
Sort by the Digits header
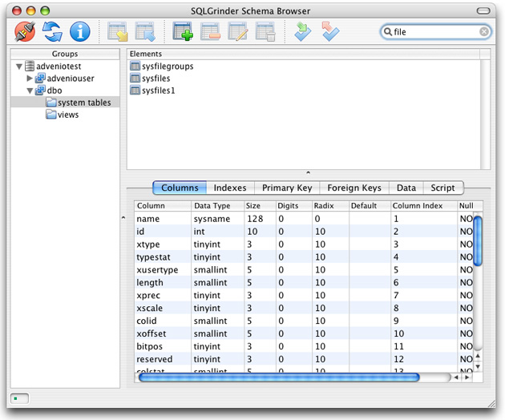tap(293, 206)
